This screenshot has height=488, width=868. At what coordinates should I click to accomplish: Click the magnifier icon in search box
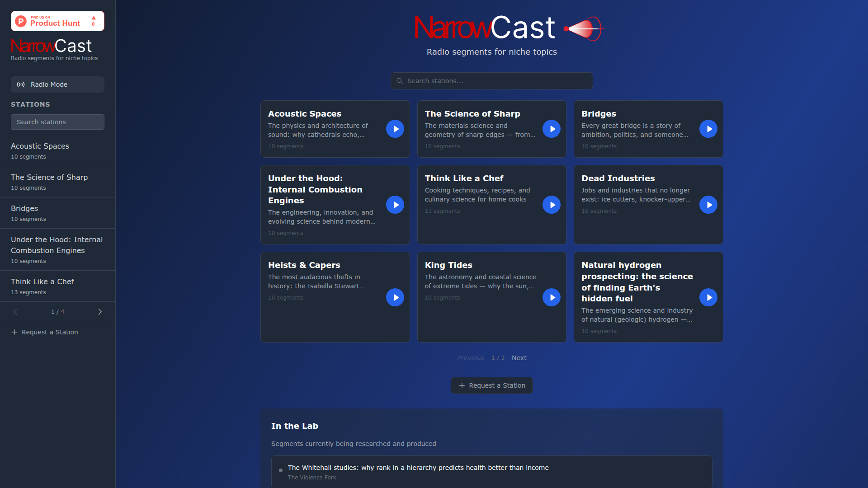(400, 81)
